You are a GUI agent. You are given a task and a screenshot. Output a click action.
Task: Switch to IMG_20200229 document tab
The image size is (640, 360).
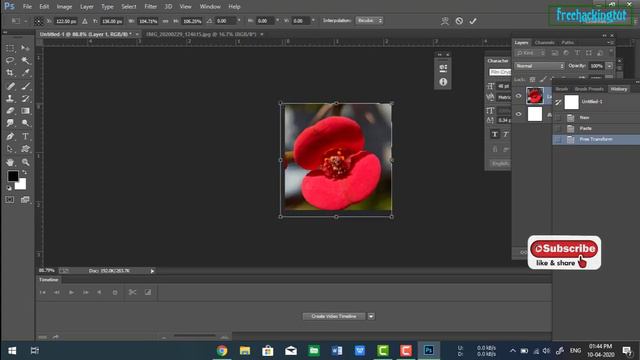pos(201,34)
